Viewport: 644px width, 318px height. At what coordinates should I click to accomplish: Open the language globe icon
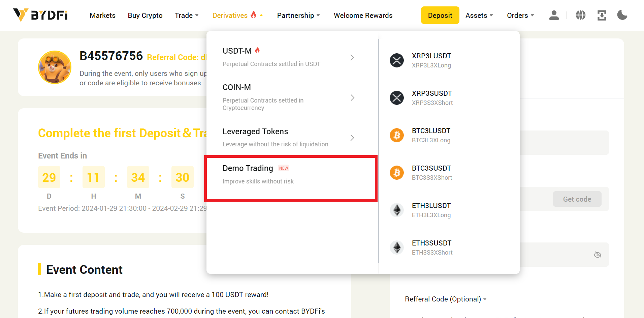(x=581, y=15)
